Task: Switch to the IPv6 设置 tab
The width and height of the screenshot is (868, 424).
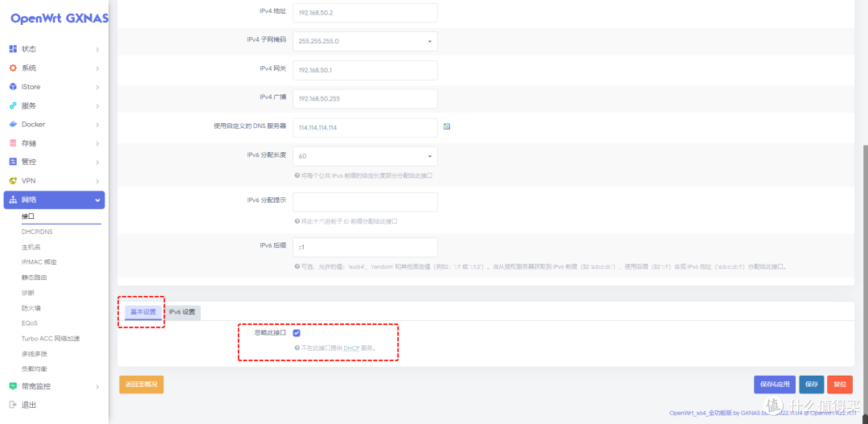Action: (x=182, y=312)
